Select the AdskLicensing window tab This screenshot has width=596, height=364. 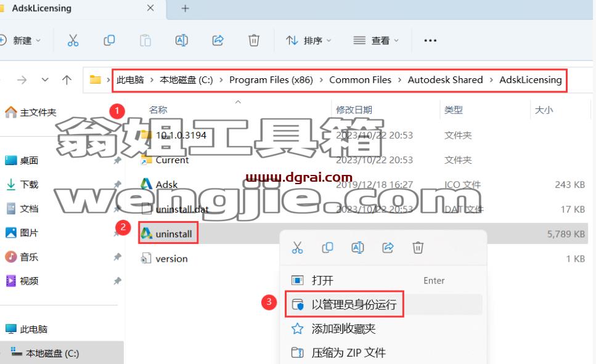click(82, 9)
